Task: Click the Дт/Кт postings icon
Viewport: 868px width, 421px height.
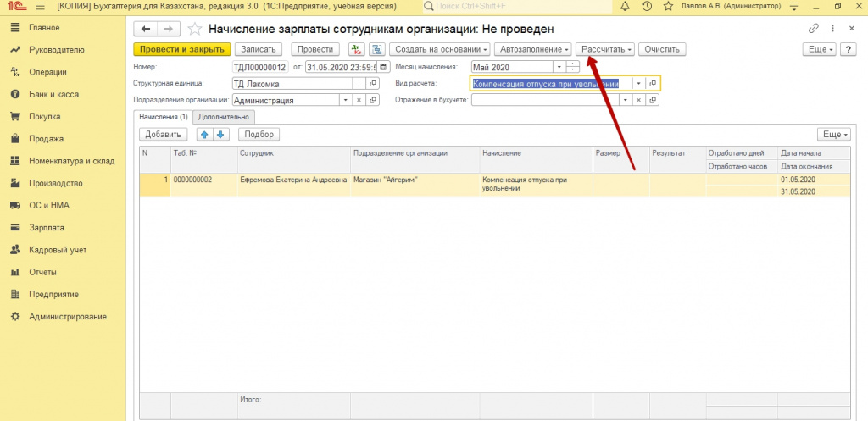Action: (356, 49)
